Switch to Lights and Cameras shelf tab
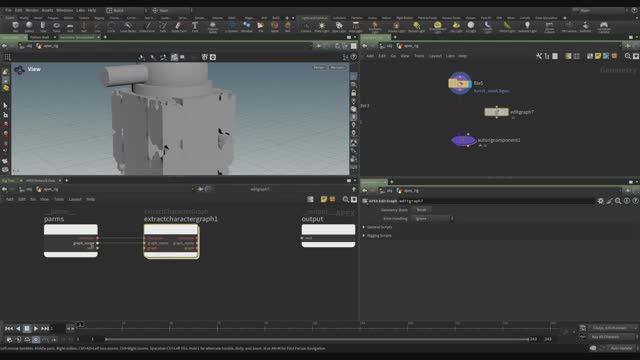640x360 pixels. (314, 18)
